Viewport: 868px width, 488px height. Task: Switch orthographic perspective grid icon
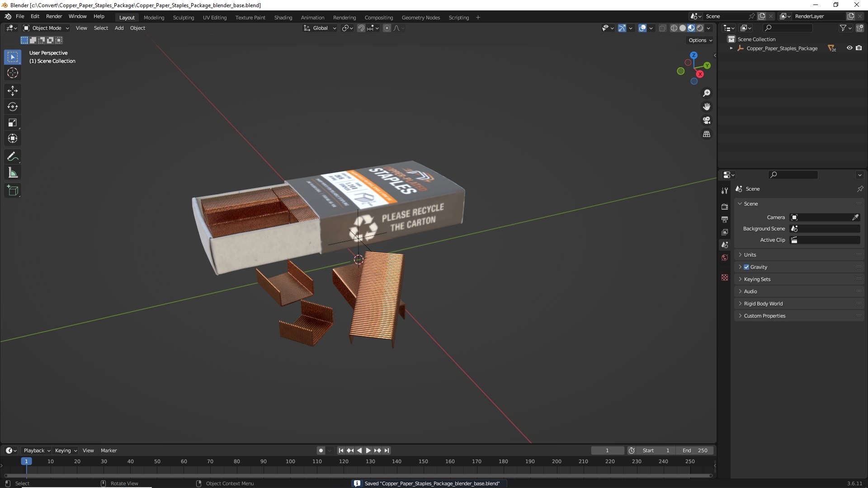706,134
